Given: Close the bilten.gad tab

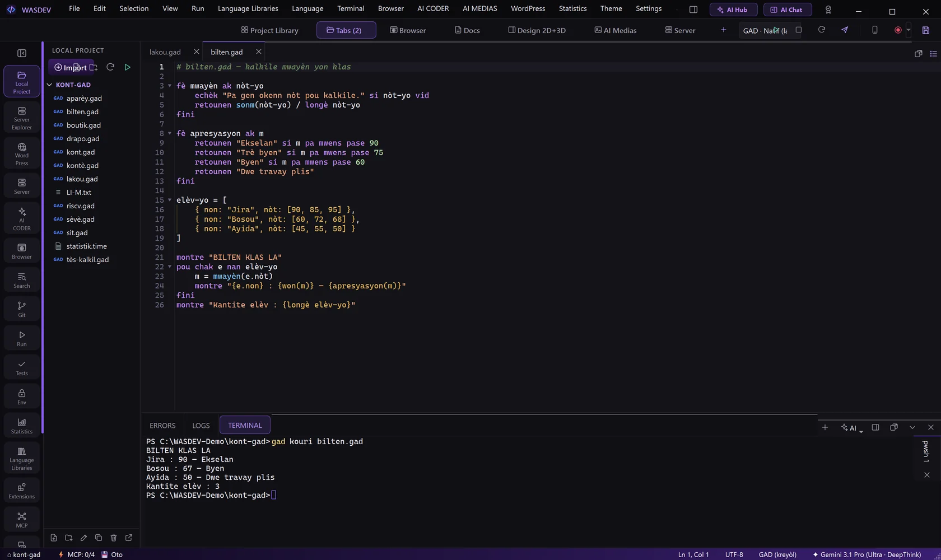Looking at the screenshot, I should (259, 52).
